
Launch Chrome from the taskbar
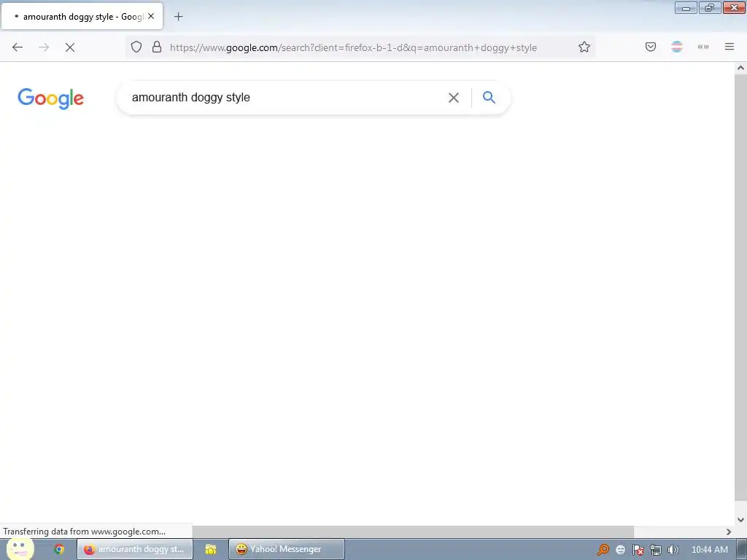pyautogui.click(x=59, y=549)
